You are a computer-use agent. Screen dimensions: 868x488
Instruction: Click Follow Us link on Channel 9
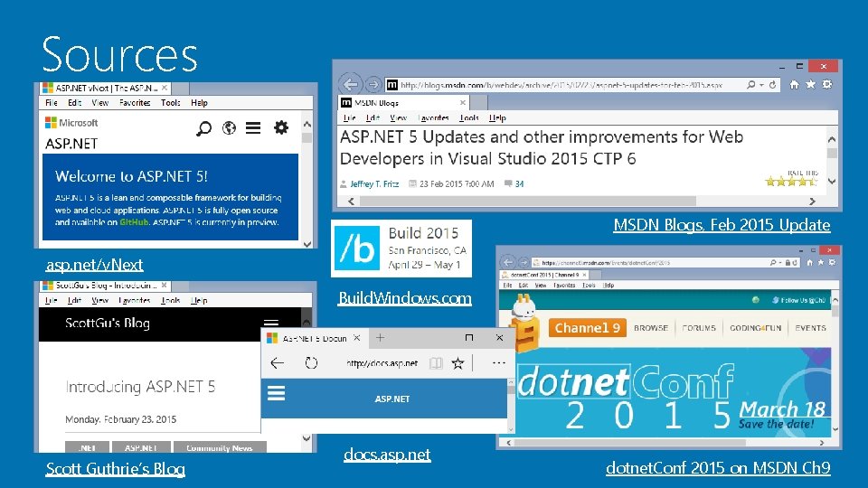(798, 300)
